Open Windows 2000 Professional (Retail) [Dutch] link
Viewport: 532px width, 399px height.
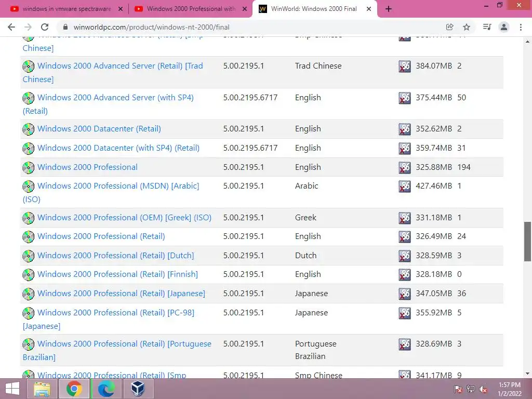coord(116,256)
